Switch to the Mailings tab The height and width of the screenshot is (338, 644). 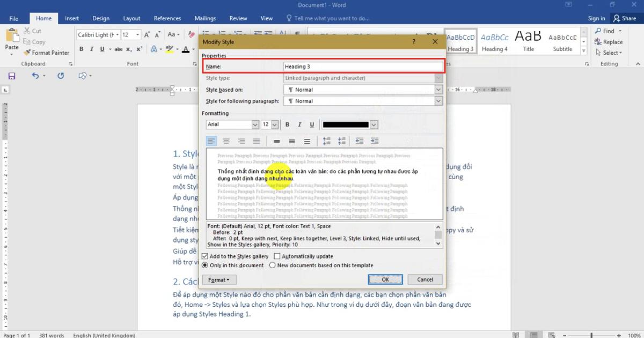pyautogui.click(x=206, y=18)
